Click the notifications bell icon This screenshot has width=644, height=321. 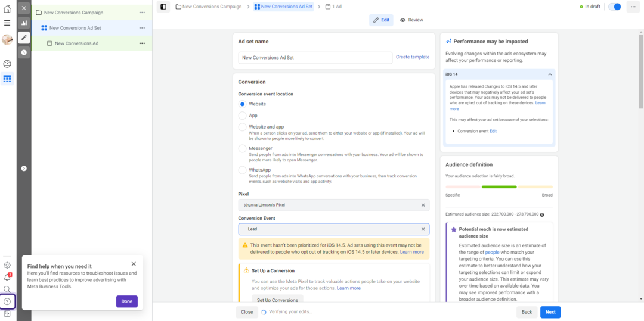pos(7,277)
